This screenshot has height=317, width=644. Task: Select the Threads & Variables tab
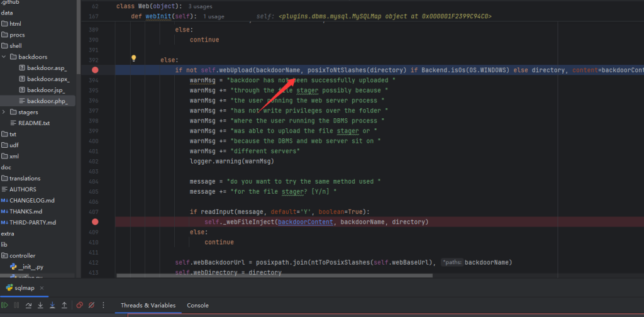click(148, 305)
